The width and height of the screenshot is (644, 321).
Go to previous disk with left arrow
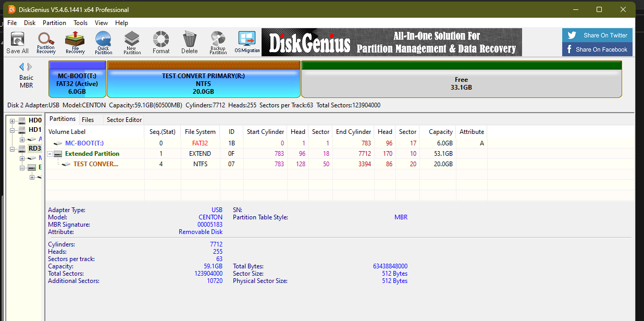click(x=22, y=67)
